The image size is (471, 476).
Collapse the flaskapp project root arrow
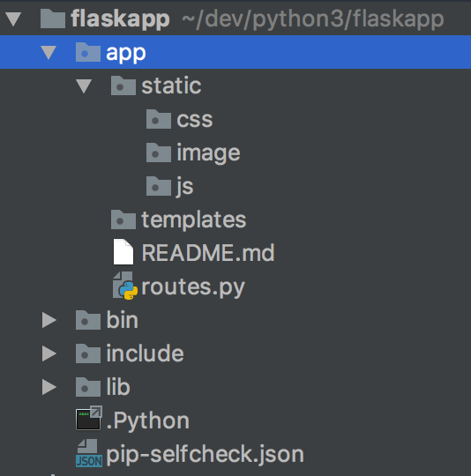point(13,19)
